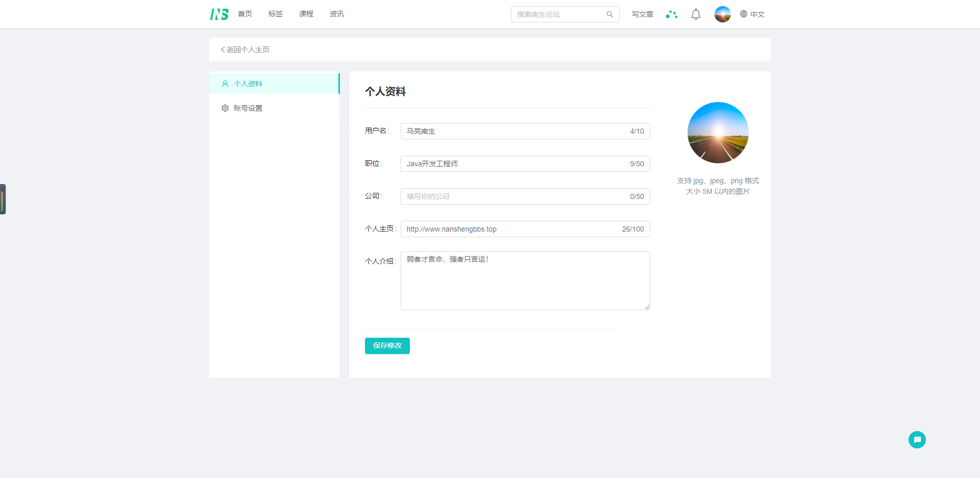Open the 写文章 link

[x=642, y=14]
